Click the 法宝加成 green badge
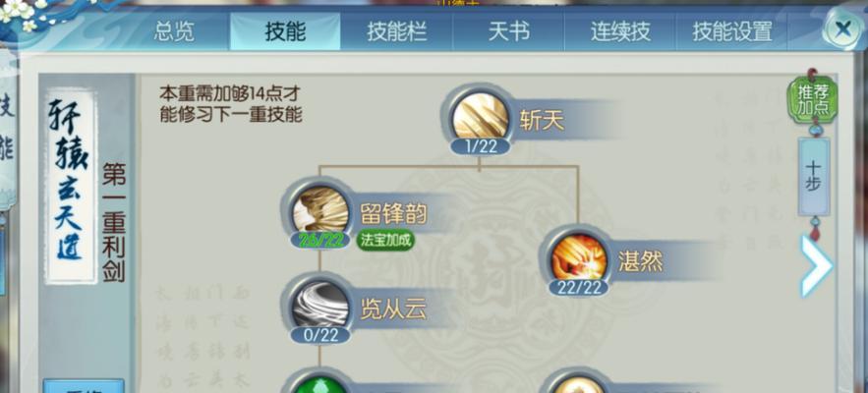This screenshot has height=393, width=868. point(385,241)
